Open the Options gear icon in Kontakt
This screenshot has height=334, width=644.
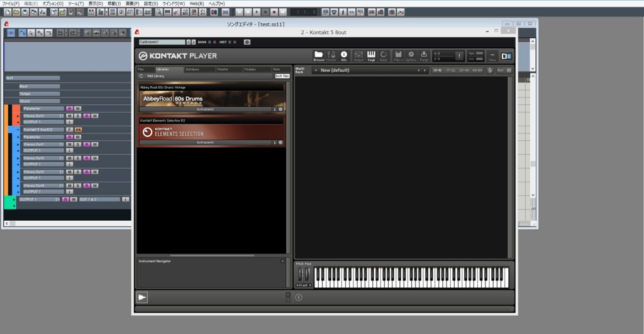(411, 56)
